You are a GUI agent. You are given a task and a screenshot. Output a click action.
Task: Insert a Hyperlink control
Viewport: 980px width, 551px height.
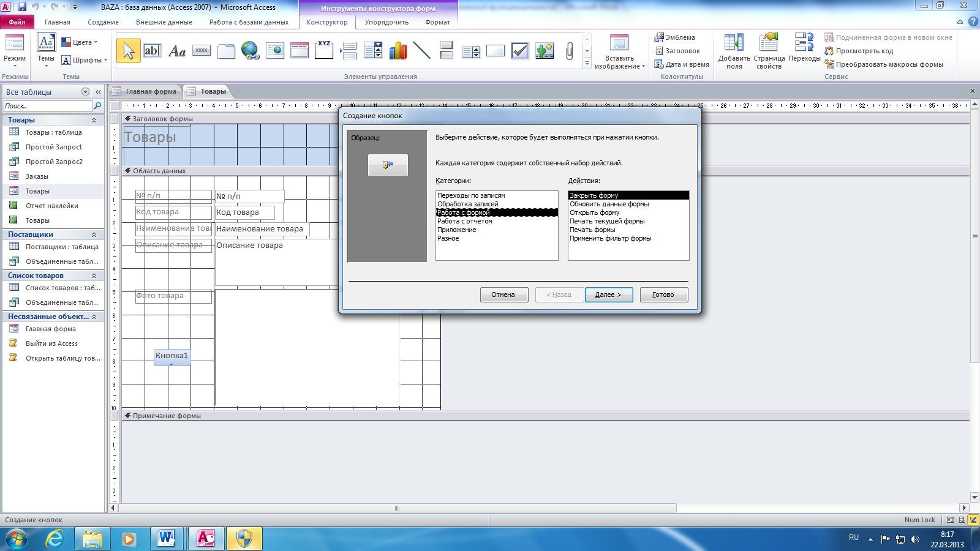(250, 51)
